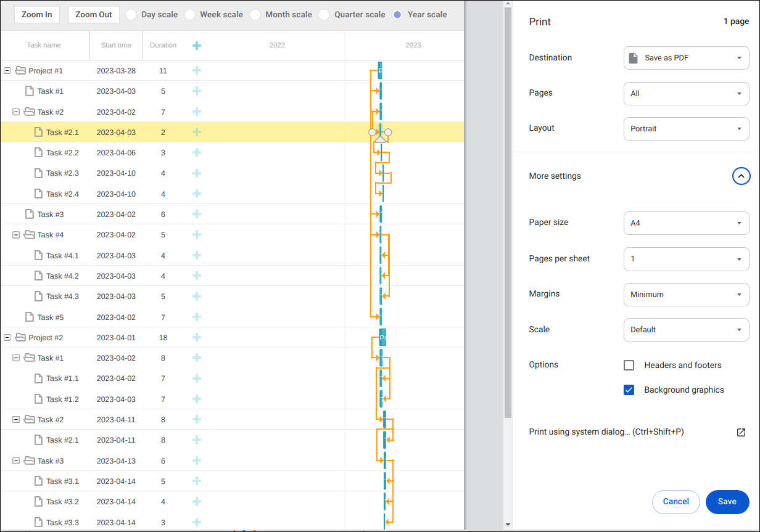Click the plus icon on the Task #5 row
This screenshot has width=760, height=532.
tap(196, 317)
